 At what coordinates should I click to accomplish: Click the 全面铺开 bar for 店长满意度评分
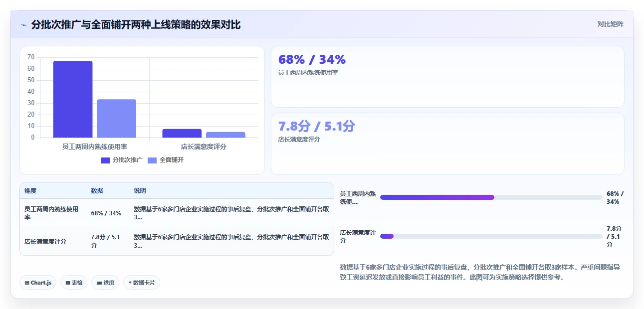pyautogui.click(x=225, y=135)
